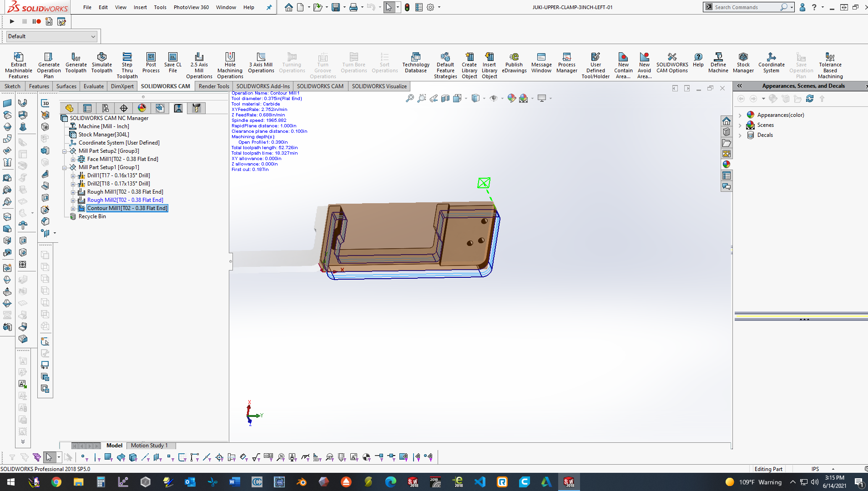The width and height of the screenshot is (868, 491).
Task: Expand Scenes in task pane
Action: point(740,125)
